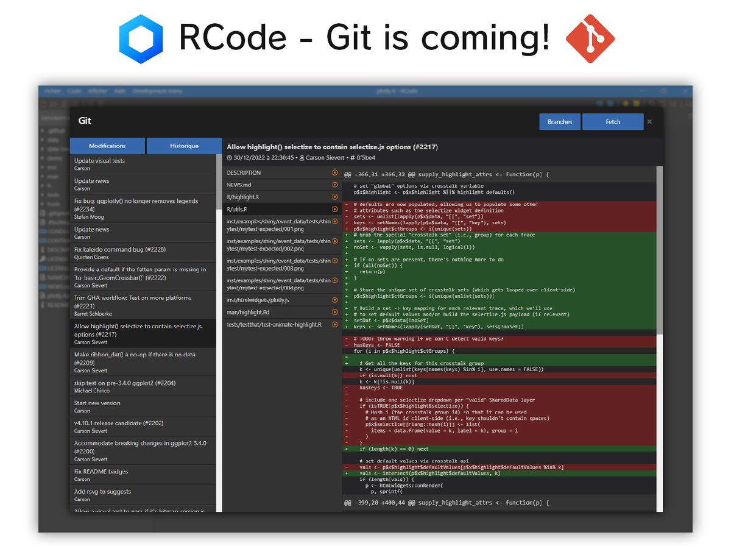Screen dimensions: 731x560
Task: Click the commit title above the file list
Action: tap(332, 147)
